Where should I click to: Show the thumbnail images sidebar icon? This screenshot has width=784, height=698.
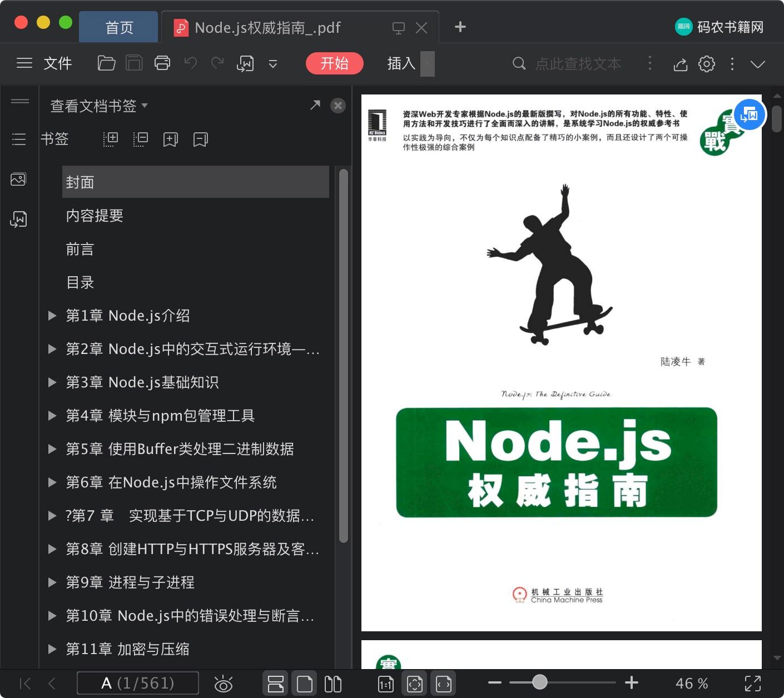click(x=18, y=179)
